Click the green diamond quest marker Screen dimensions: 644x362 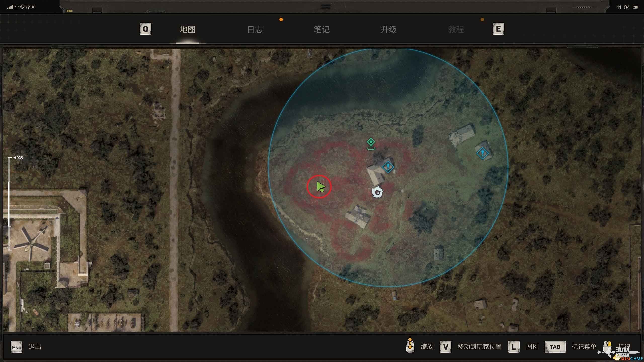pyautogui.click(x=371, y=143)
